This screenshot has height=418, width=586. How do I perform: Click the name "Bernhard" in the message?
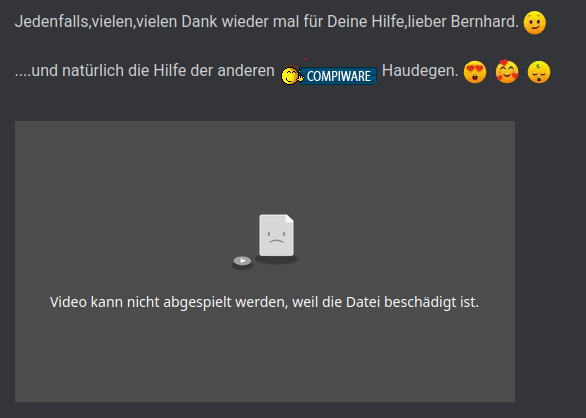click(485, 22)
